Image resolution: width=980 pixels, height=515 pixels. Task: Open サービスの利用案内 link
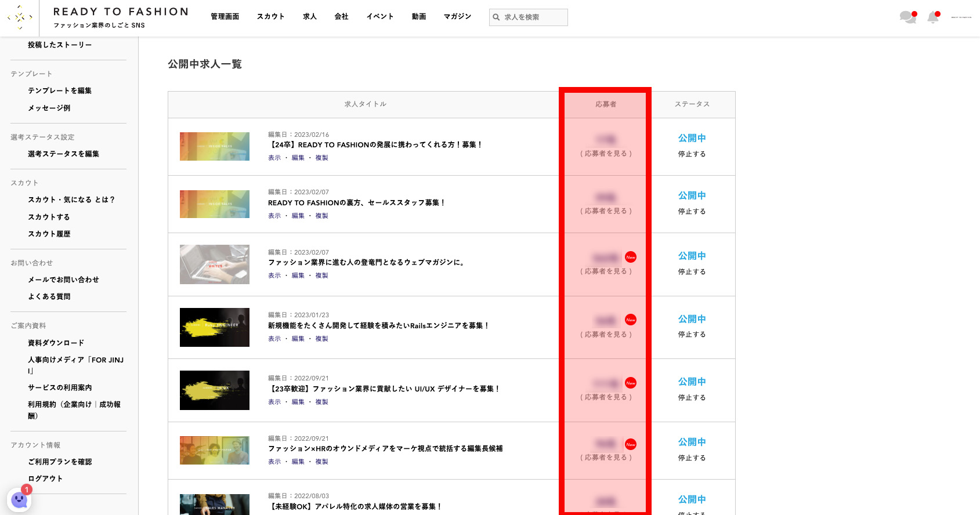60,387
